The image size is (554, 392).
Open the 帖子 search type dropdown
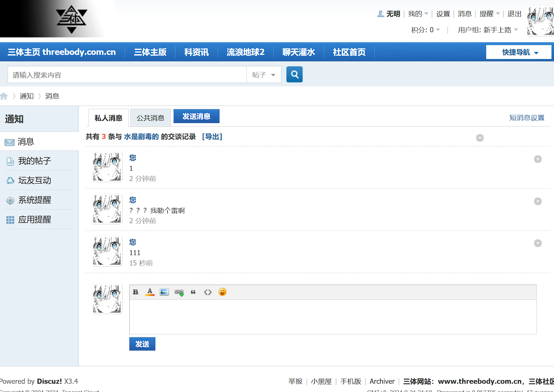point(264,75)
